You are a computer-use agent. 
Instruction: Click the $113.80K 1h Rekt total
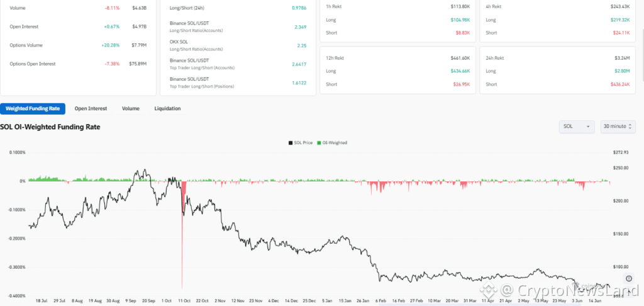click(x=460, y=6)
